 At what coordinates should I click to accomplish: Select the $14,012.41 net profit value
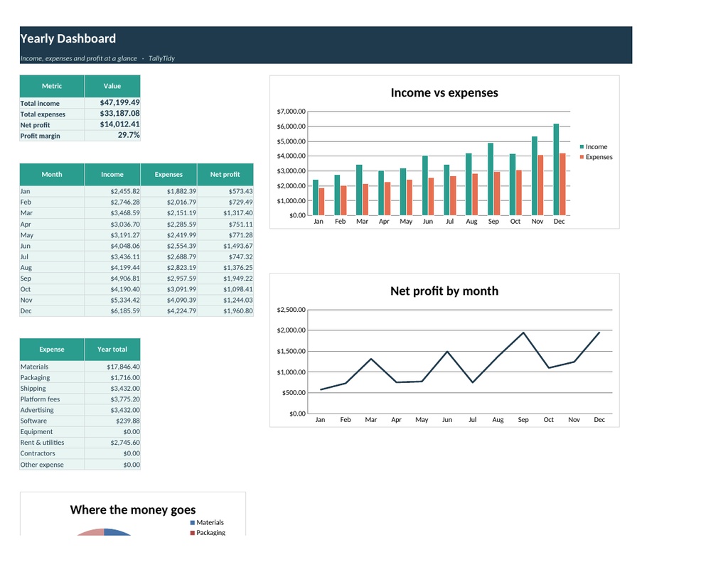(x=112, y=125)
